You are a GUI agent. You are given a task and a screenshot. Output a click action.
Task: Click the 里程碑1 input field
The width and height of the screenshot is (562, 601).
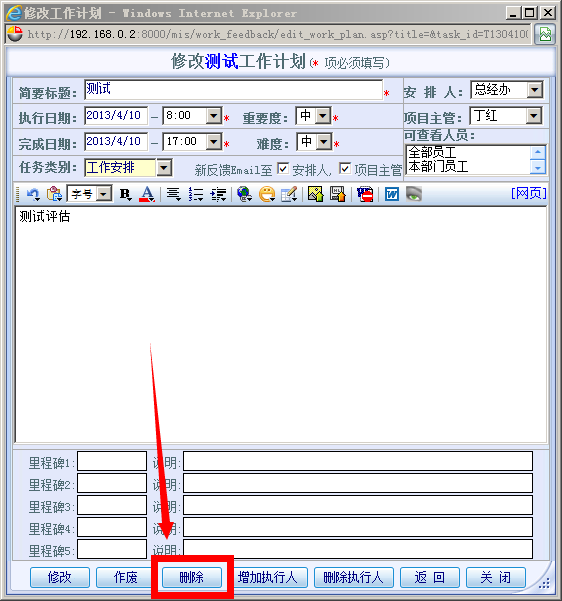pos(112,461)
